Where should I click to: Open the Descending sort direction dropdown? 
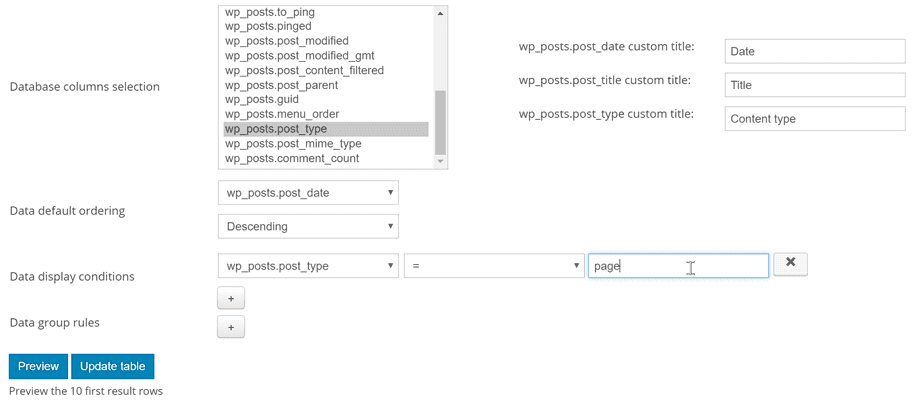307,227
